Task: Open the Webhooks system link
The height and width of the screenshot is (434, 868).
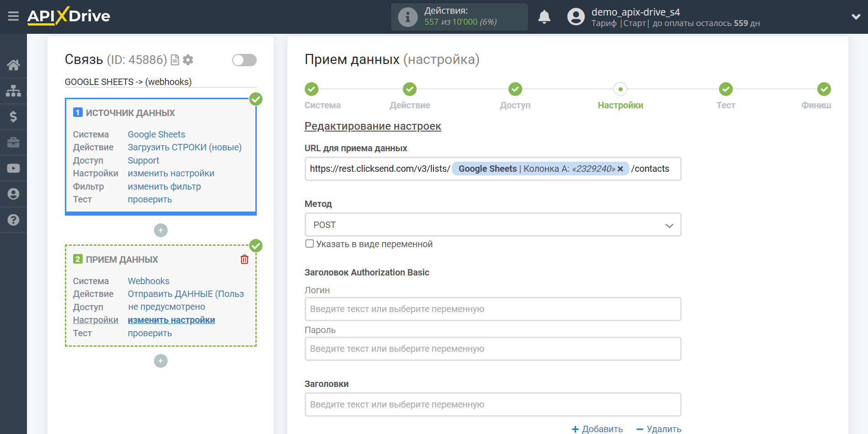Action: point(148,281)
